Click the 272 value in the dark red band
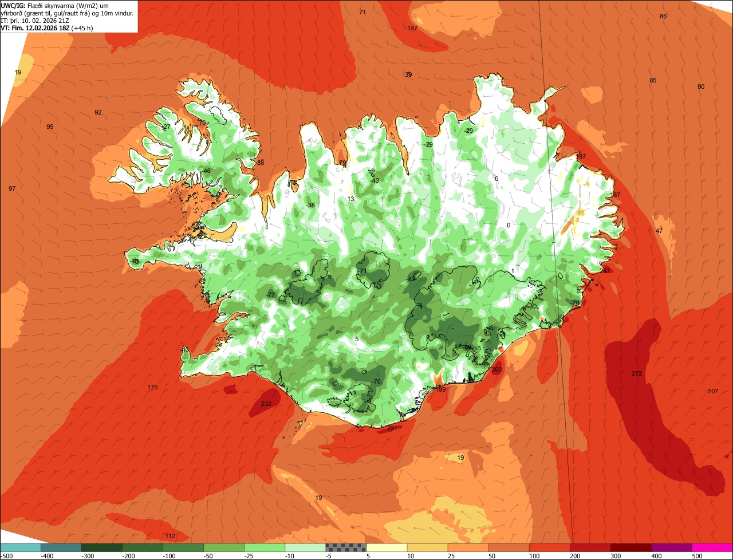This screenshot has width=733, height=560. coord(637,373)
